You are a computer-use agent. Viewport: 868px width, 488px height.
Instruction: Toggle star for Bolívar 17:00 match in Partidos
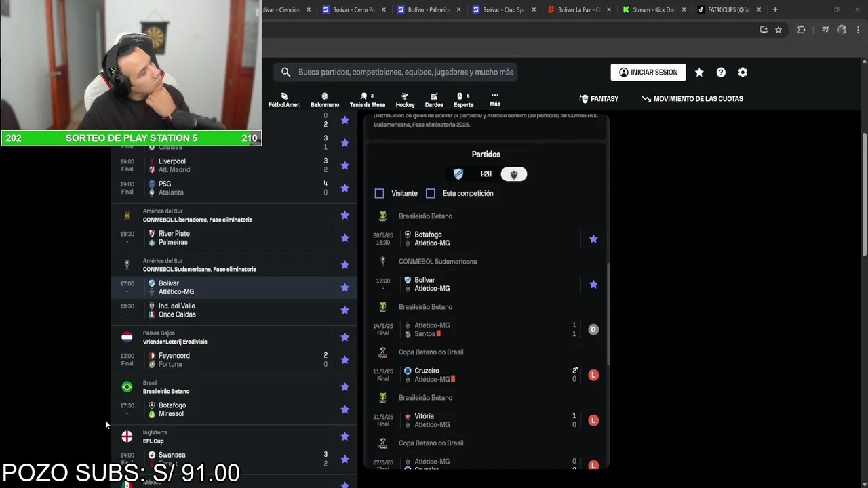(593, 285)
